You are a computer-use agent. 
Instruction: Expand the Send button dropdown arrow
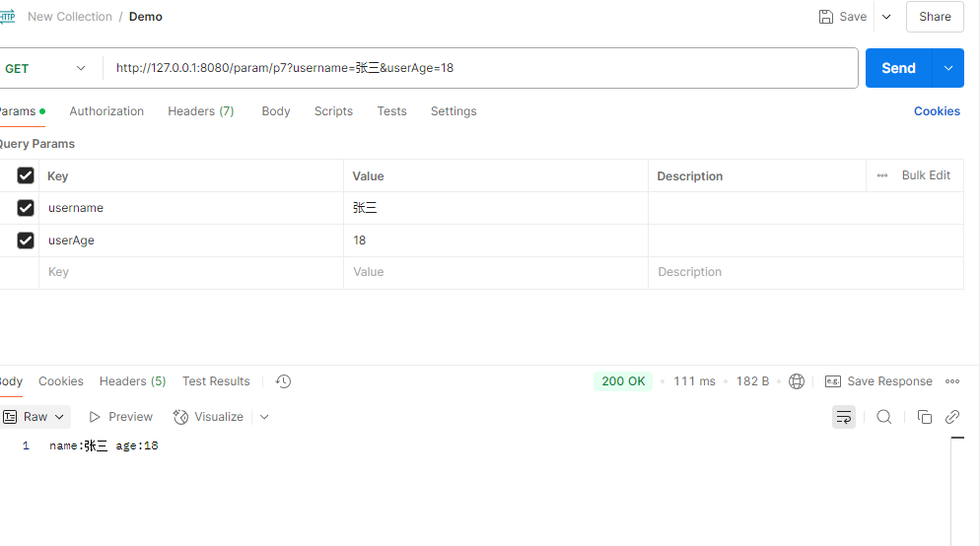(x=948, y=68)
